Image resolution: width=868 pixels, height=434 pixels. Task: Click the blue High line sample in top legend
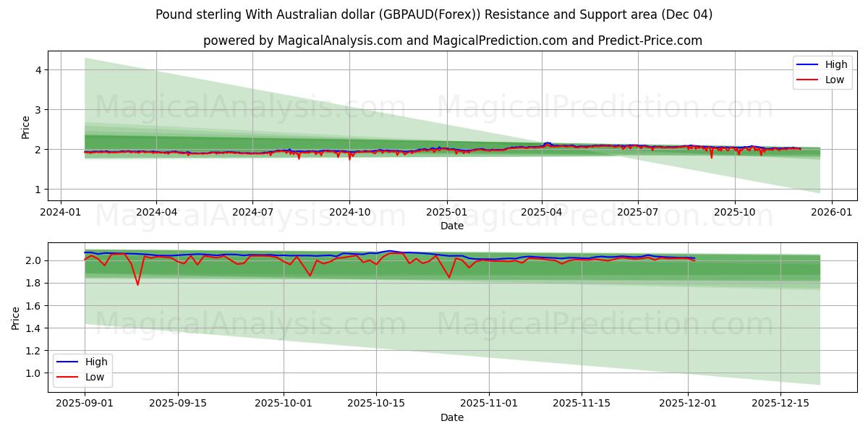tap(808, 64)
